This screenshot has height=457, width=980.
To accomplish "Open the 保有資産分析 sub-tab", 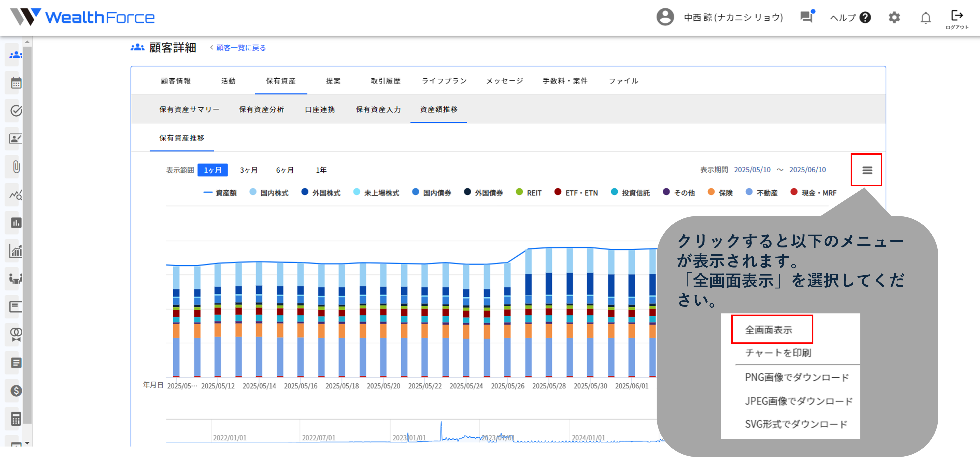I will (x=261, y=109).
